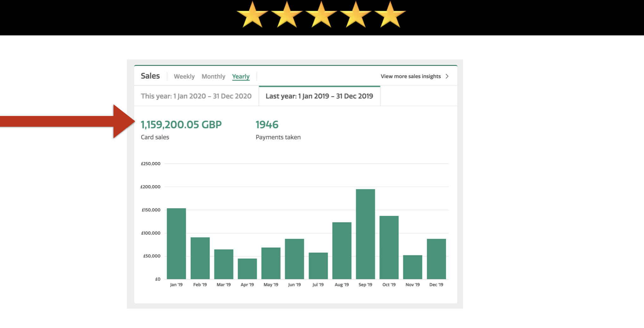Viewport: 644px width, 328px height.
Task: Click the third gold star
Action: pos(321,15)
